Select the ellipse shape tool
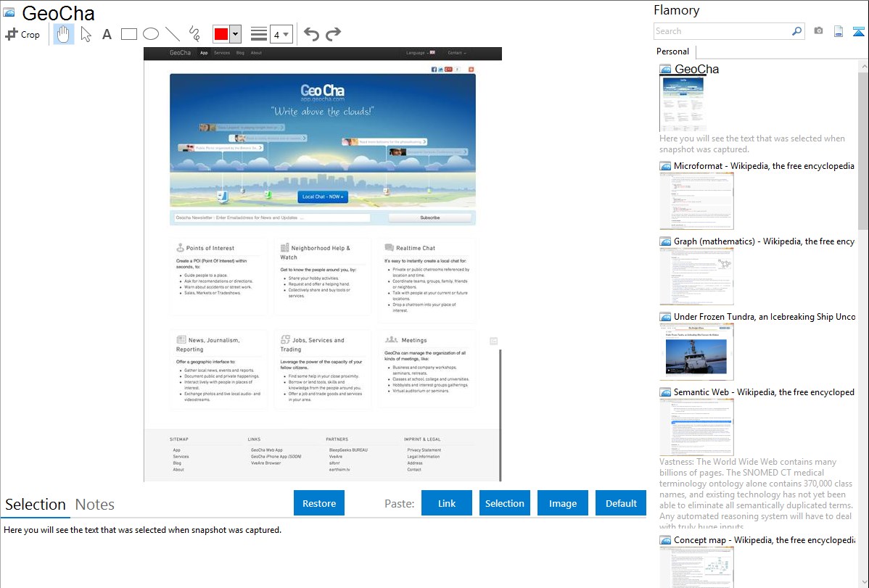The width and height of the screenshot is (869, 588). tap(151, 34)
